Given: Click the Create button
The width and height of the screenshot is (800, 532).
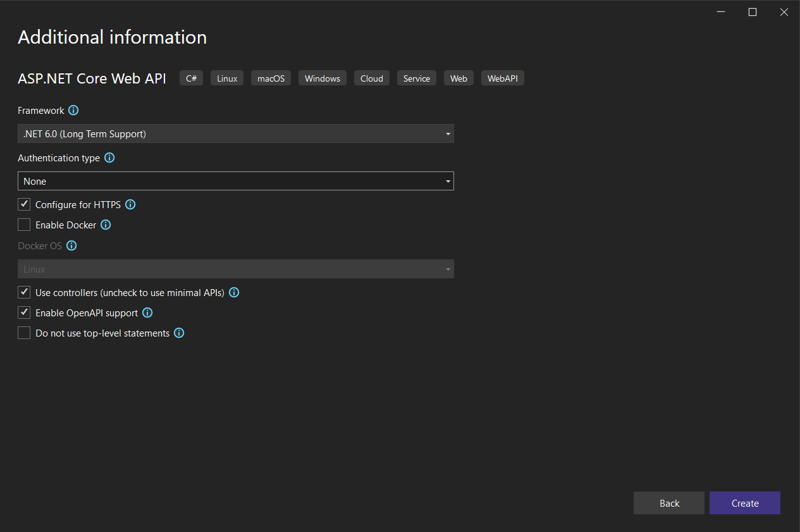Looking at the screenshot, I should click(744, 503).
